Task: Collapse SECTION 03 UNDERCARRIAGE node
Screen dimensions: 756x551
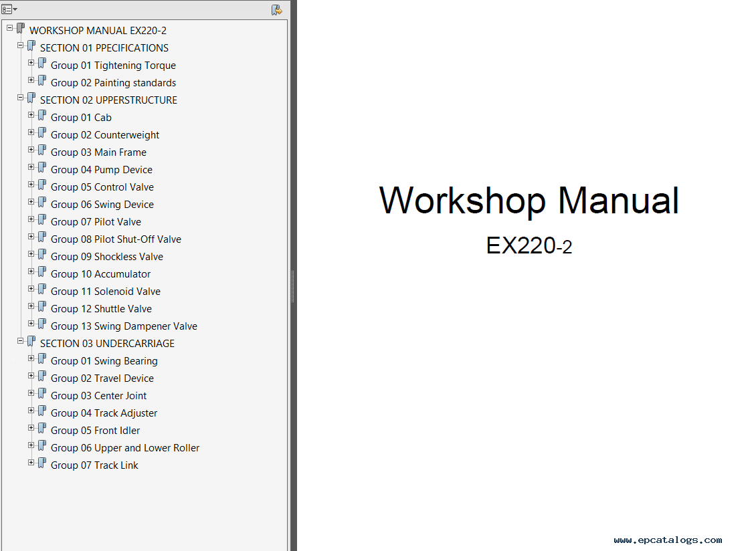Action: pos(20,341)
